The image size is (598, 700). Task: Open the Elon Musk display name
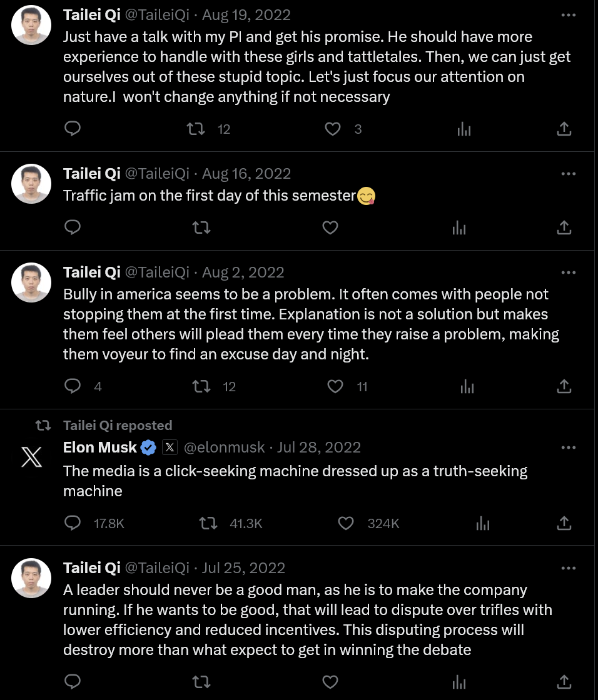click(100, 447)
